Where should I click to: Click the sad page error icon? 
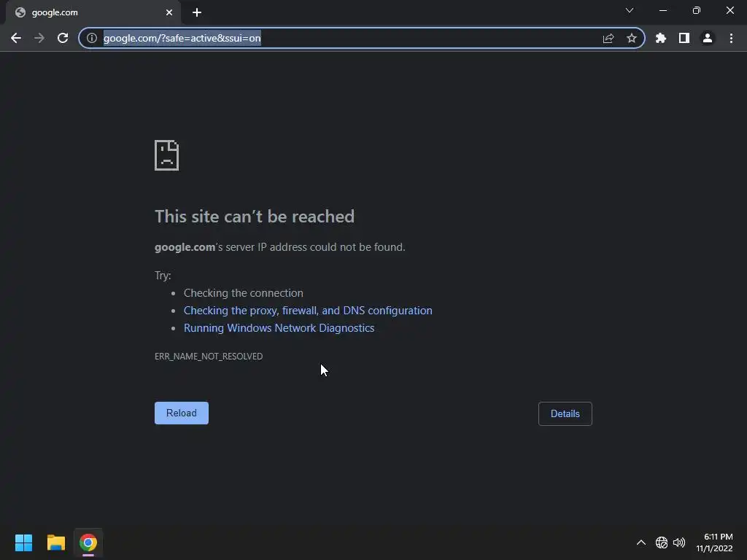167,155
